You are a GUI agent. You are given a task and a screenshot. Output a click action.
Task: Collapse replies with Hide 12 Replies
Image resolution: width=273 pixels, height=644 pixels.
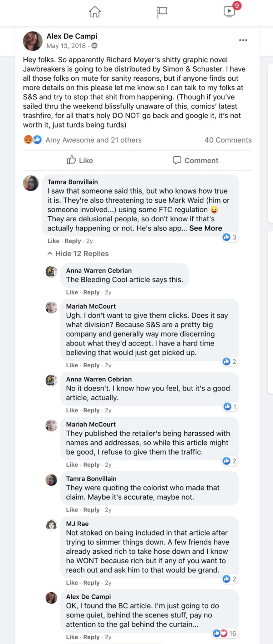[x=78, y=254]
